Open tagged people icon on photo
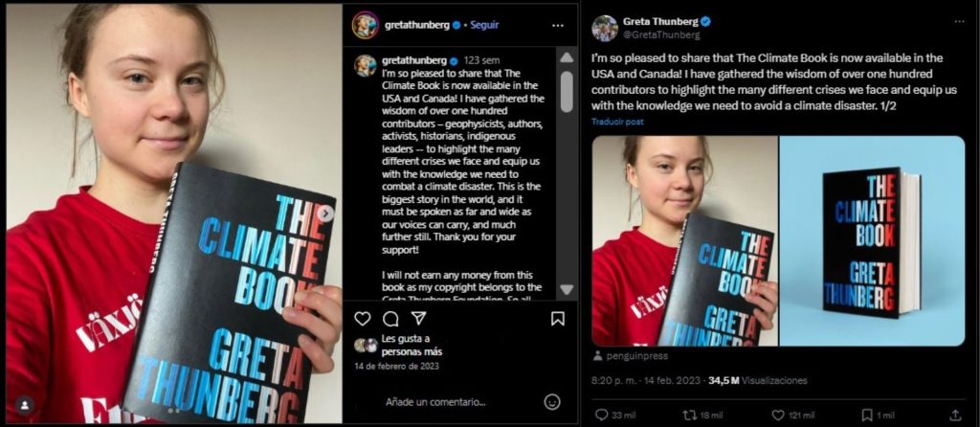The height and width of the screenshot is (427, 980). 24,404
